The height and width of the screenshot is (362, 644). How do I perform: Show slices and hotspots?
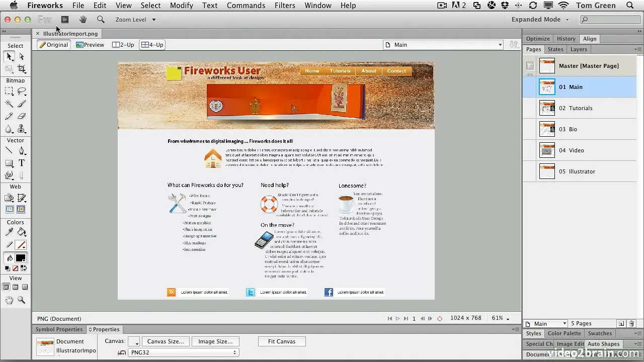click(22, 210)
